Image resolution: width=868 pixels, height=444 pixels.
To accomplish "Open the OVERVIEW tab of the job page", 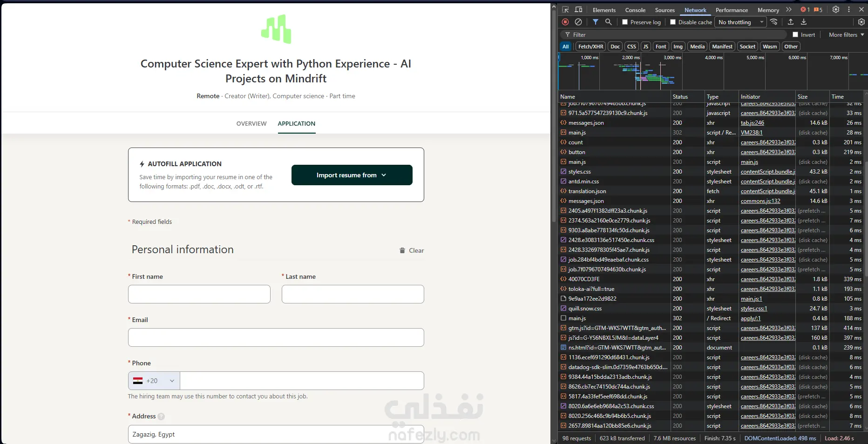I will [251, 123].
